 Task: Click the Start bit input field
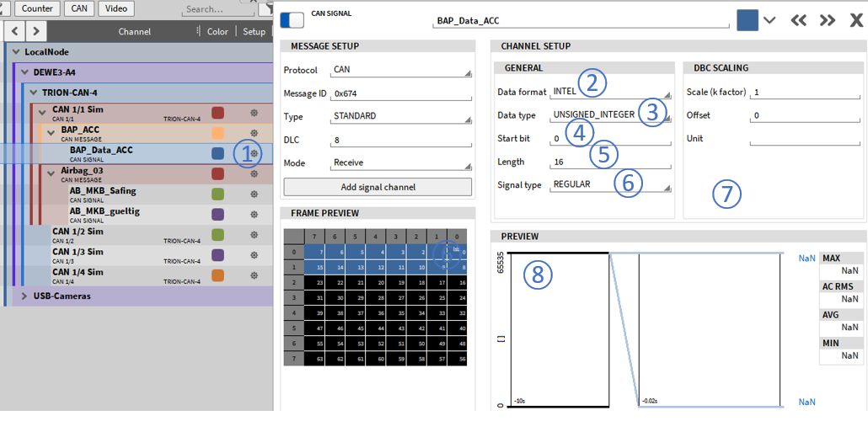[611, 138]
